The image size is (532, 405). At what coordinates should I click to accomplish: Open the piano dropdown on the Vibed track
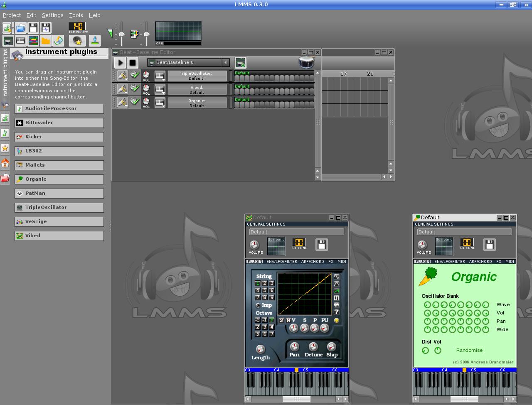pyautogui.click(x=160, y=89)
